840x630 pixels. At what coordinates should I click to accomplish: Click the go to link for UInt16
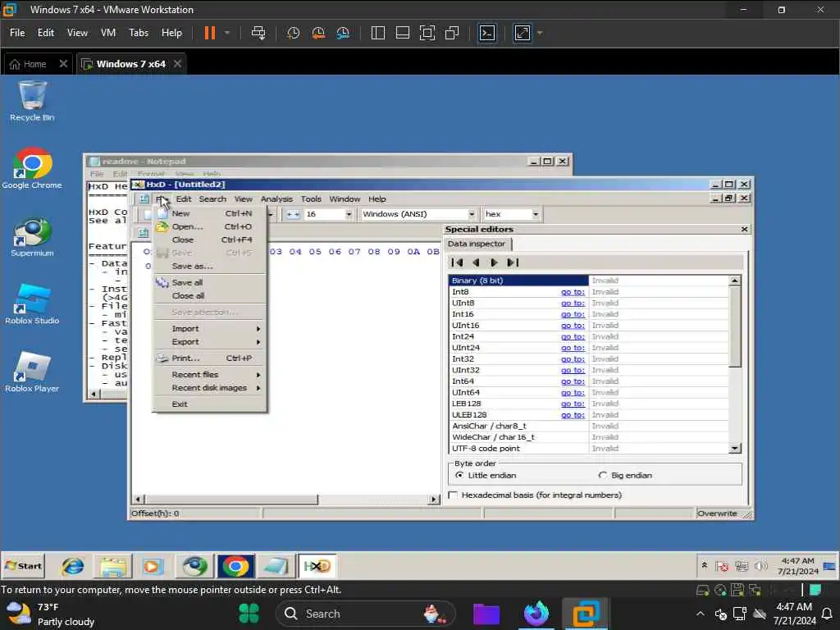(x=573, y=326)
